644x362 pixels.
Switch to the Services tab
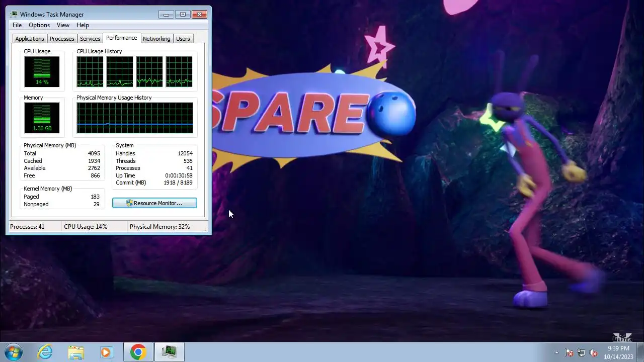pyautogui.click(x=90, y=39)
